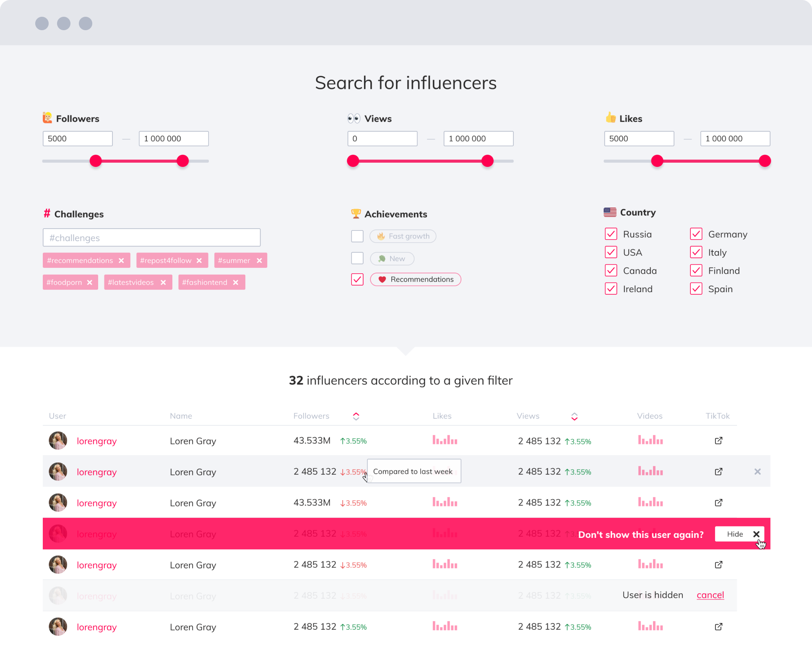Remove the #recommendations challenge tag

point(121,260)
